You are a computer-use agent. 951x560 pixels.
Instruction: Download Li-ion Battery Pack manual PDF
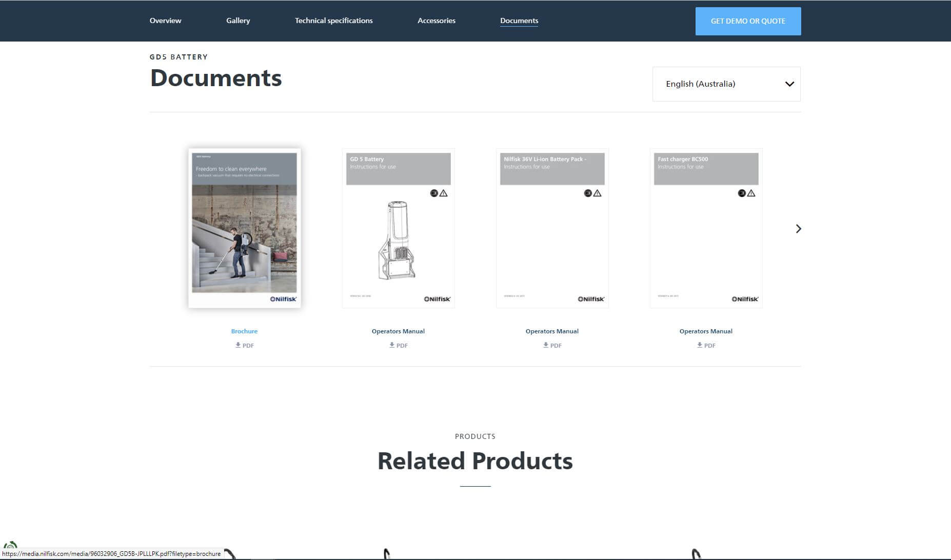click(x=552, y=345)
